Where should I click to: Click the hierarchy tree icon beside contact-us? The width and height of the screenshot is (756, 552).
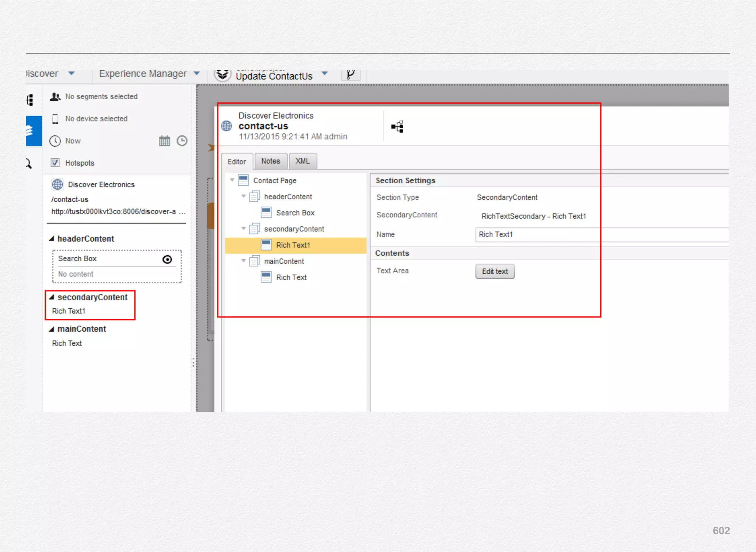[x=397, y=127]
